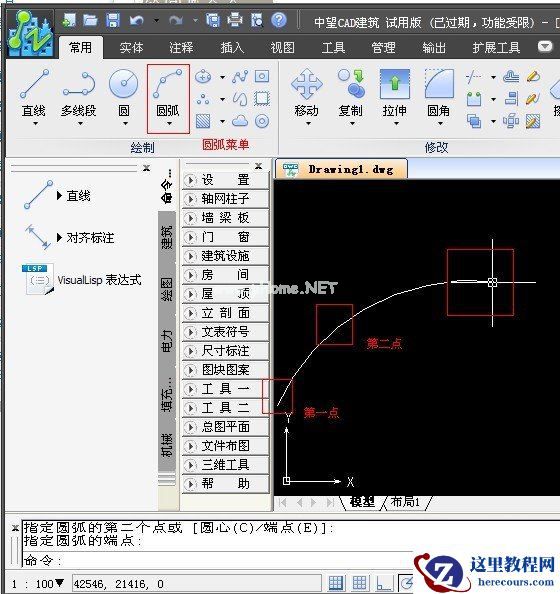Click the print icon in quick toolbar
This screenshot has width=560, height=594.
235,20
